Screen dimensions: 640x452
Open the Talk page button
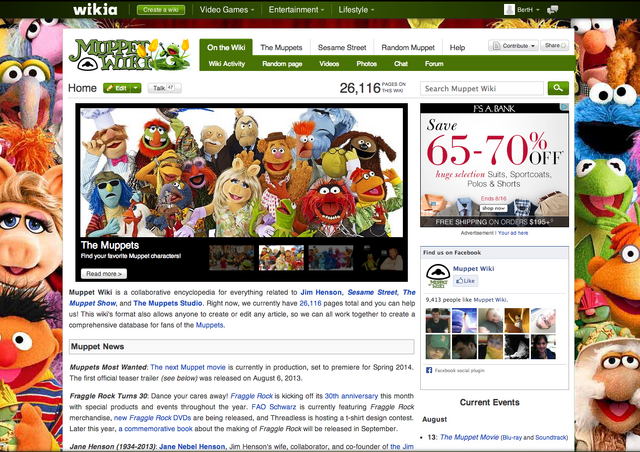(164, 88)
